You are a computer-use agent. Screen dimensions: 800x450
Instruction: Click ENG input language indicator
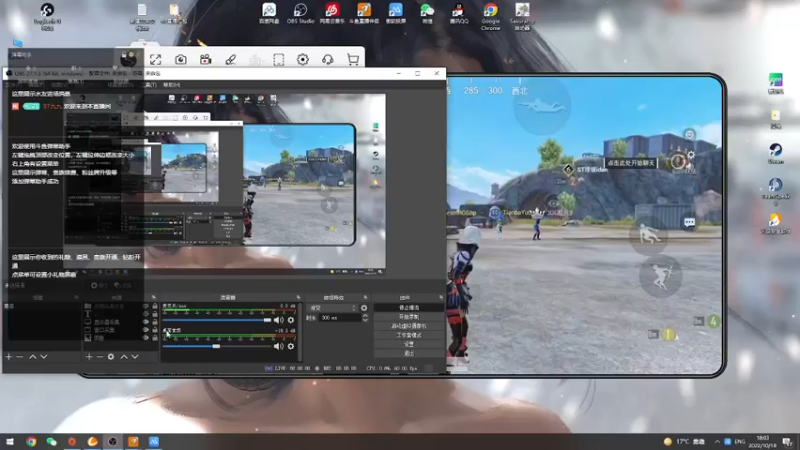[739, 441]
